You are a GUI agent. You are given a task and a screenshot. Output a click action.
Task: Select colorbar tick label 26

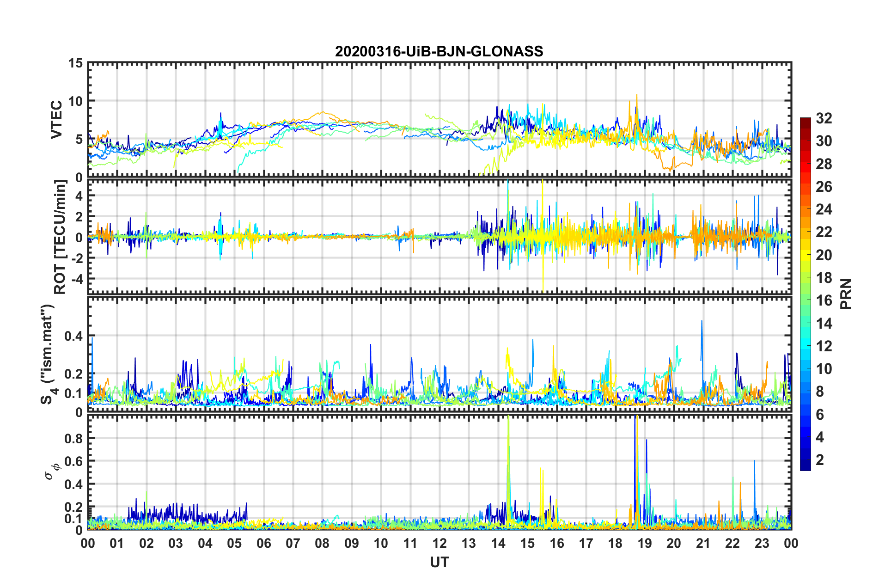tap(824, 187)
